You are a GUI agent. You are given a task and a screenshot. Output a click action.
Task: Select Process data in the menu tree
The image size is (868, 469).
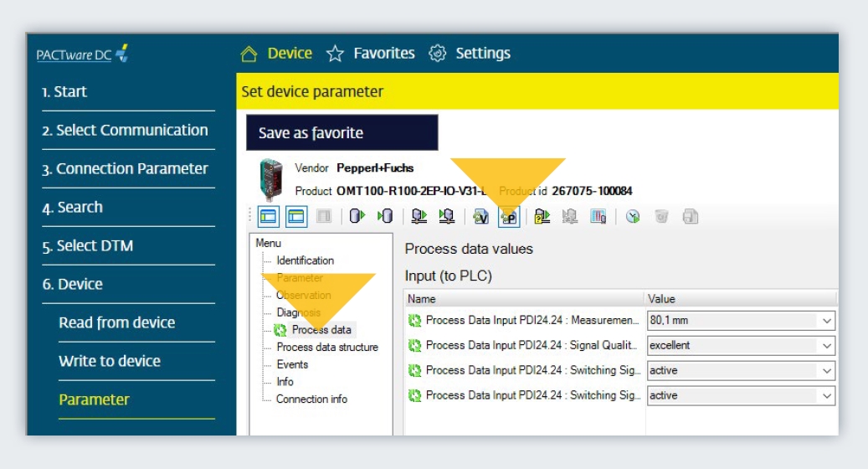[x=321, y=329]
